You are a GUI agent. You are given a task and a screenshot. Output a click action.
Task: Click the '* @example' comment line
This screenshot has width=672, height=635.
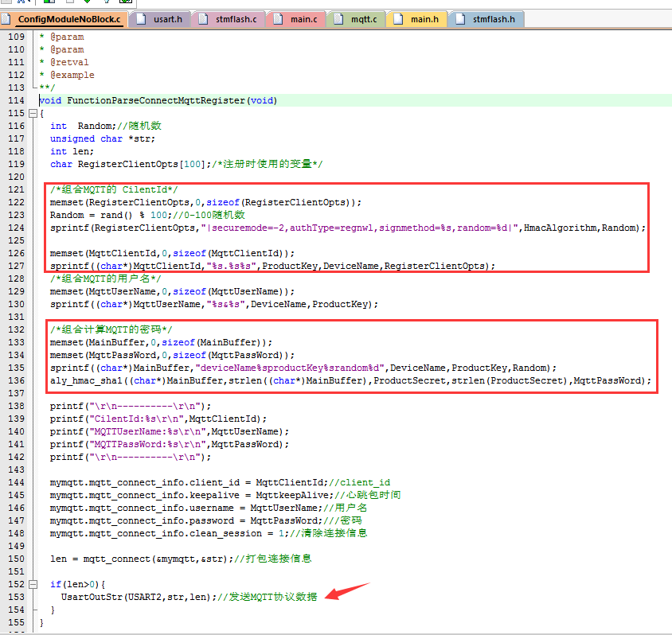(66, 75)
